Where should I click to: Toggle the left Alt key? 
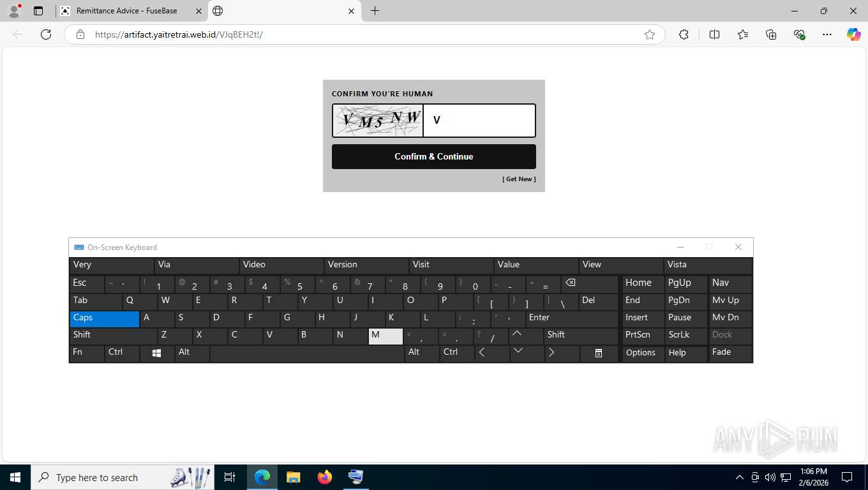192,353
